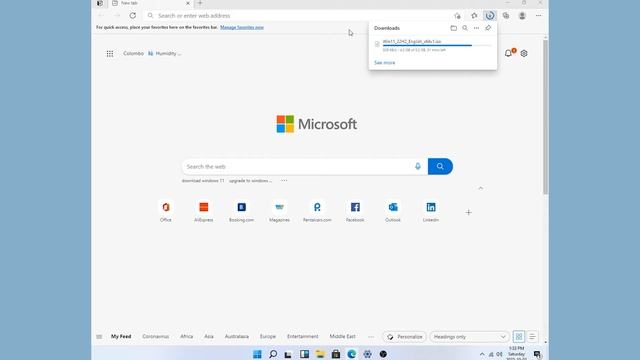Show hidden system tray icons chevron
This screenshot has height=360, width=640.
click(482, 354)
